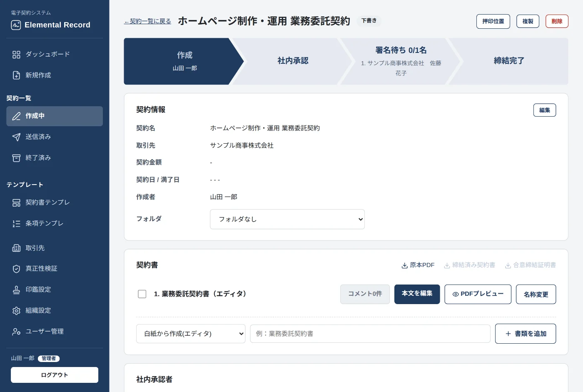The height and width of the screenshot is (392, 583).
Task: Open the 取引先 page
Action: 55,248
